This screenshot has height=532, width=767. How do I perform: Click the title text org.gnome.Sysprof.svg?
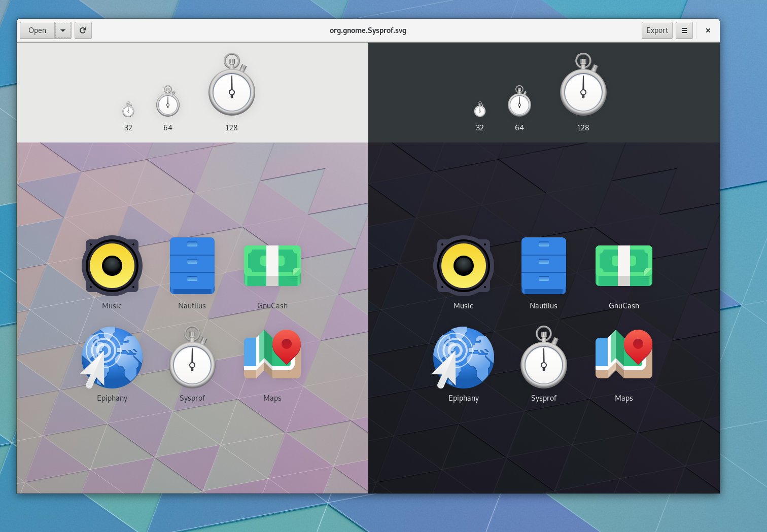coord(368,30)
